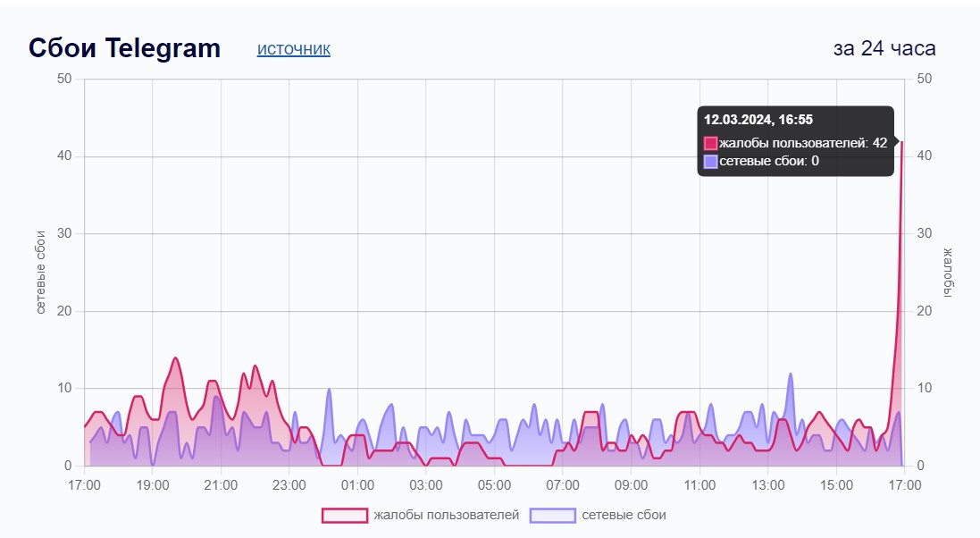Click the "50" value on the left axis
This screenshot has height=538, width=980.
64,79
